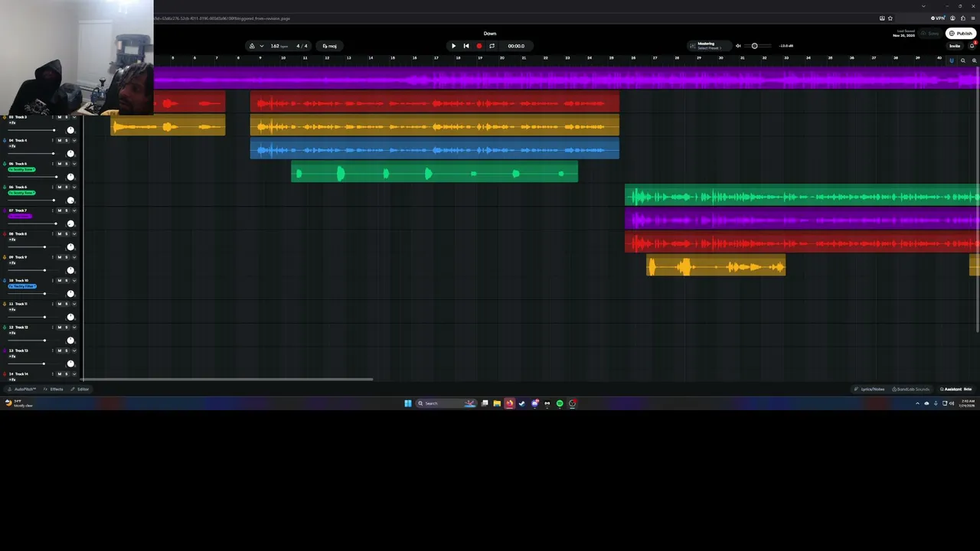The width and height of the screenshot is (980, 551).
Task: Click the Track 11 microphone icon
Action: (5, 304)
